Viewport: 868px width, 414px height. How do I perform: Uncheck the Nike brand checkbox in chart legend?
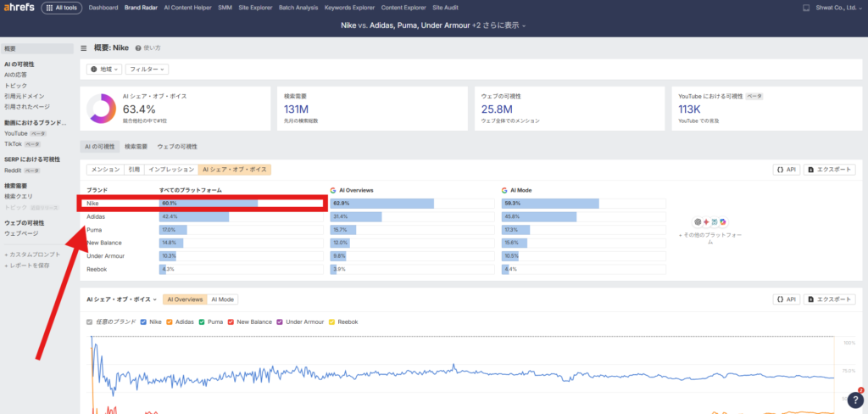click(x=144, y=322)
